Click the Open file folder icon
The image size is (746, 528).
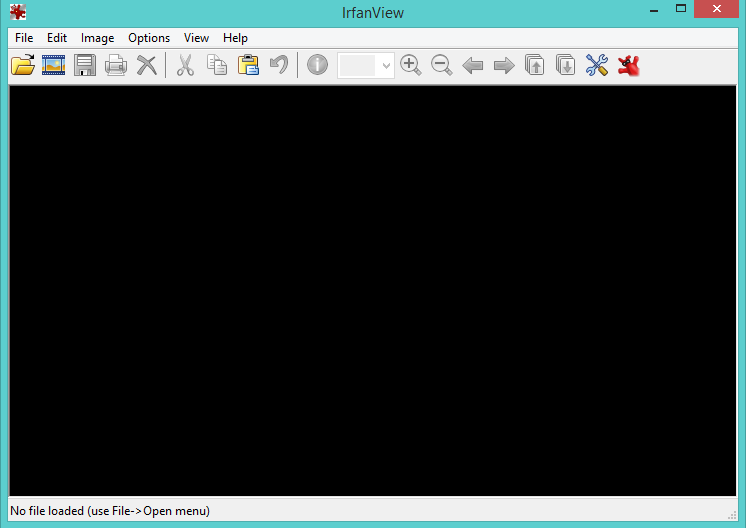(x=22, y=66)
